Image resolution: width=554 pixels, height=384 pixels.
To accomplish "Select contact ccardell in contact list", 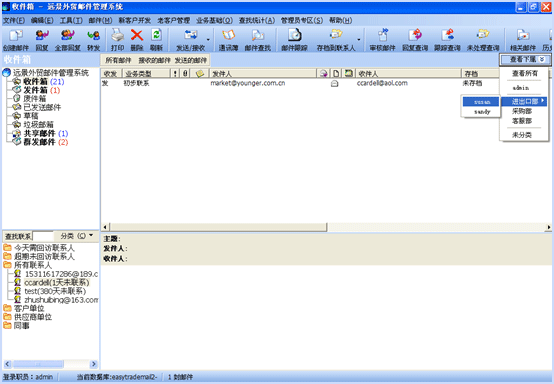I will click(x=57, y=282).
